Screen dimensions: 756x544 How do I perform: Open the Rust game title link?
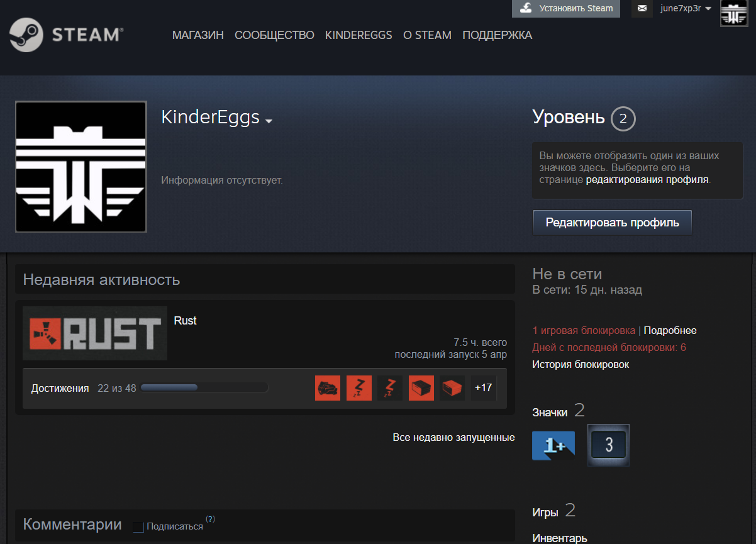click(186, 321)
